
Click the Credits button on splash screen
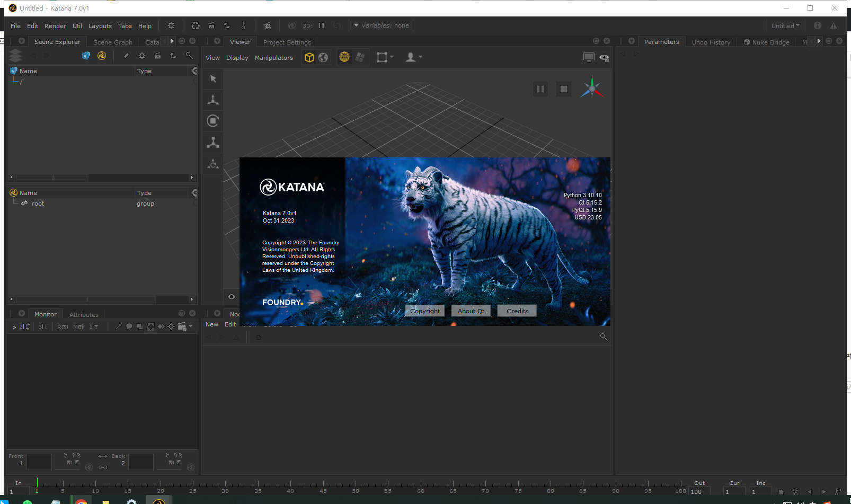pyautogui.click(x=517, y=311)
